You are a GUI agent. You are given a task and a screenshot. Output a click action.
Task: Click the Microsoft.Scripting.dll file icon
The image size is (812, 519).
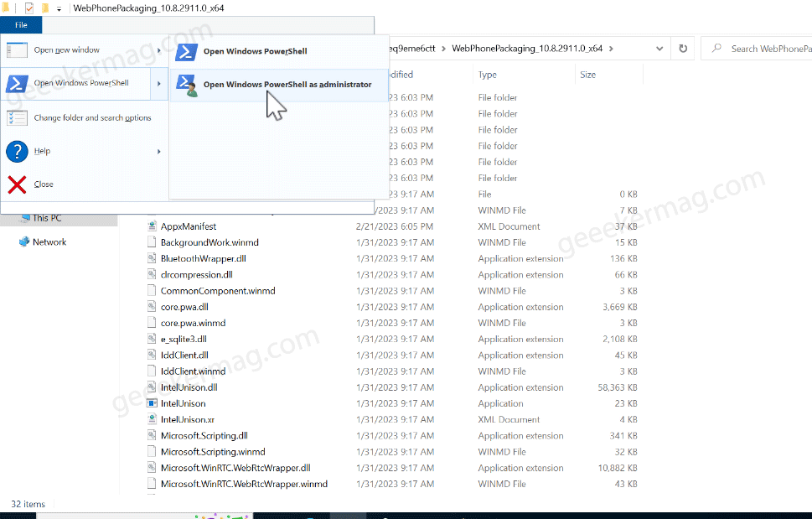[152, 436]
